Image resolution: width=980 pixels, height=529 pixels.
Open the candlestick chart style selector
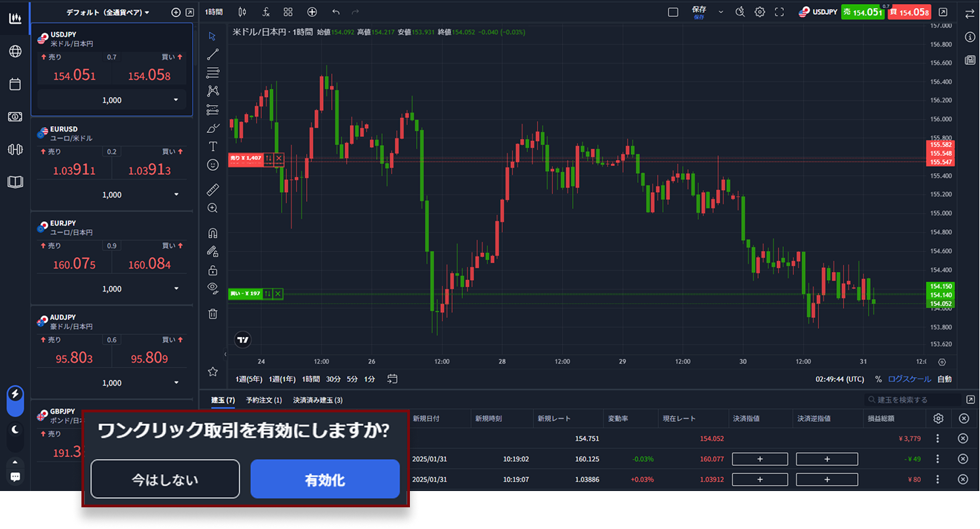242,12
